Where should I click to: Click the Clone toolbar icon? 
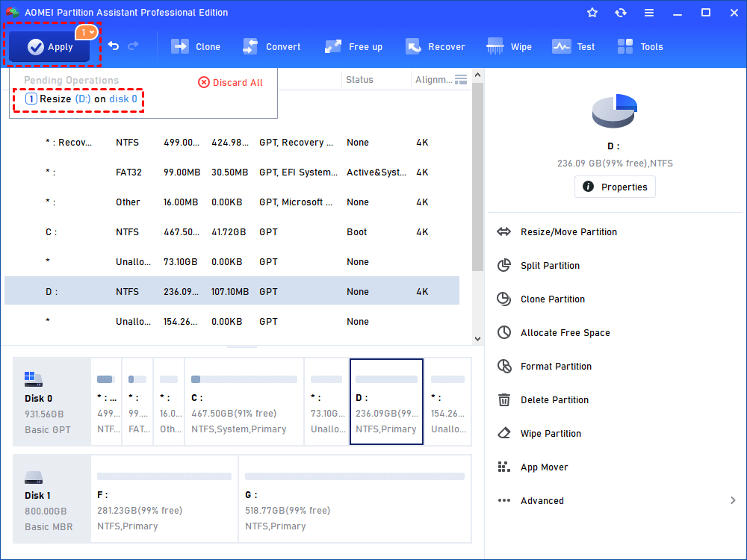(179, 46)
